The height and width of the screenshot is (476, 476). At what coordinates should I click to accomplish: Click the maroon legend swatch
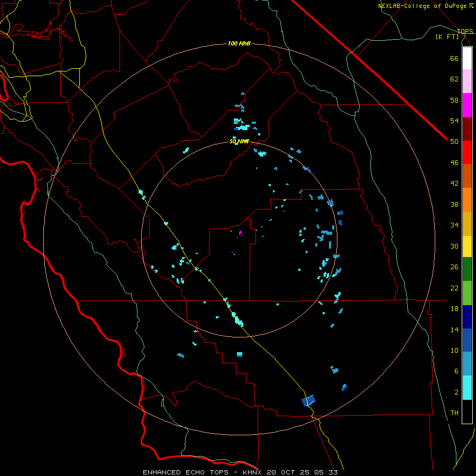[x=467, y=129]
